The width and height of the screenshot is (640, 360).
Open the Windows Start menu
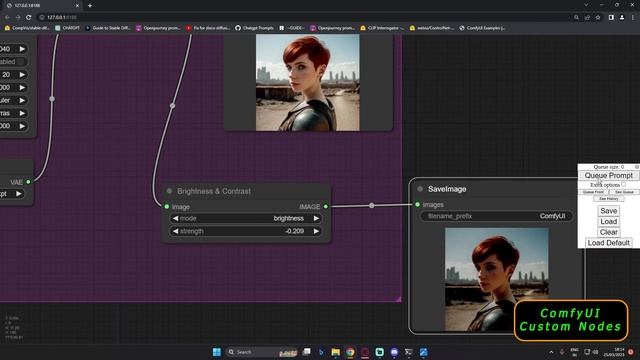217,352
